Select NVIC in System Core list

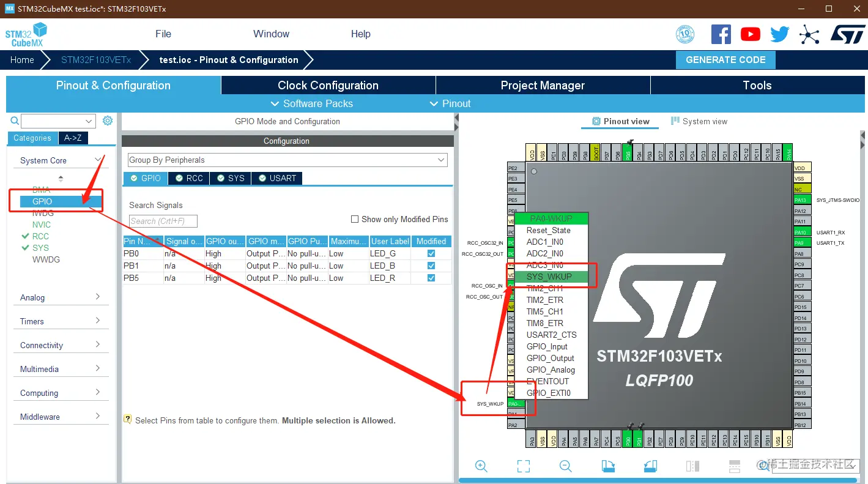tap(42, 225)
